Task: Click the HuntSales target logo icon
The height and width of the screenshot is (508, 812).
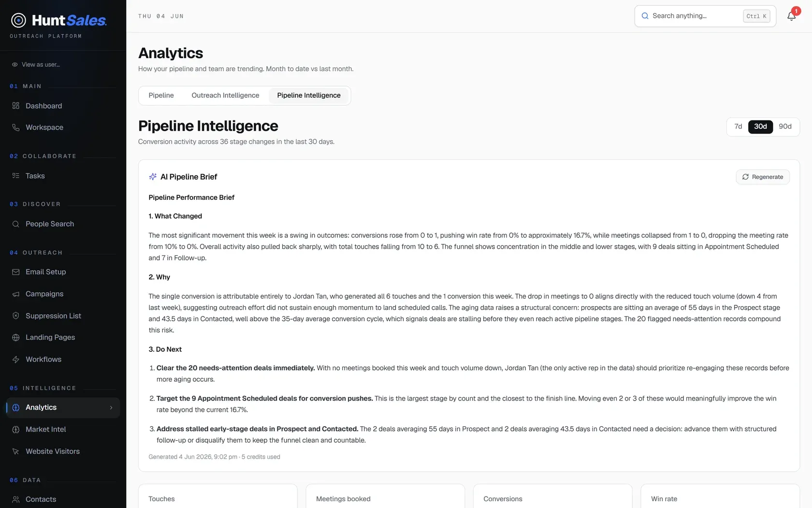Action: click(x=18, y=20)
